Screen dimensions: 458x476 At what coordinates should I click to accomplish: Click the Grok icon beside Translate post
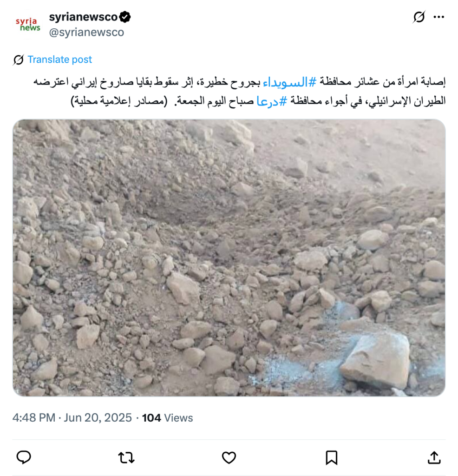tap(18, 60)
